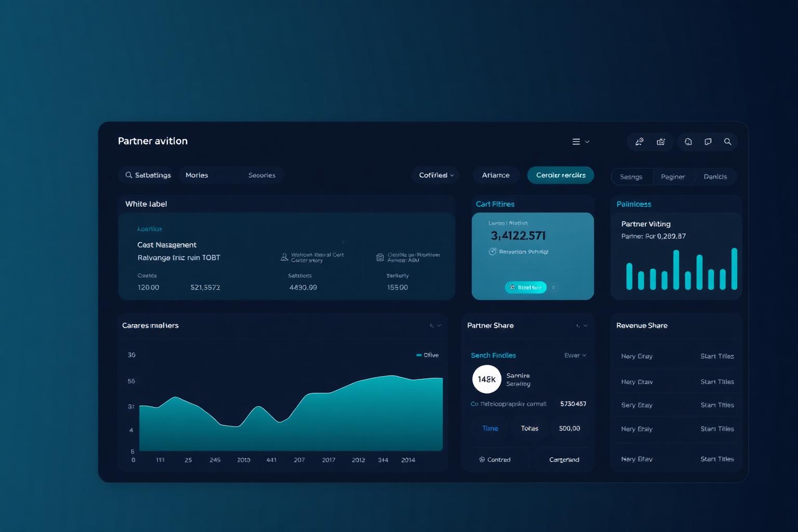
Task: Click the 4690.99 value under Sattbeds
Action: point(303,287)
